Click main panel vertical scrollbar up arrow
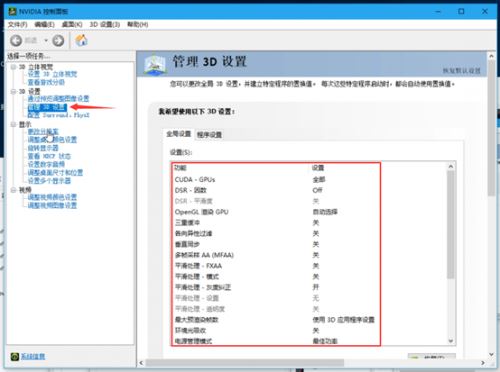 (491, 56)
